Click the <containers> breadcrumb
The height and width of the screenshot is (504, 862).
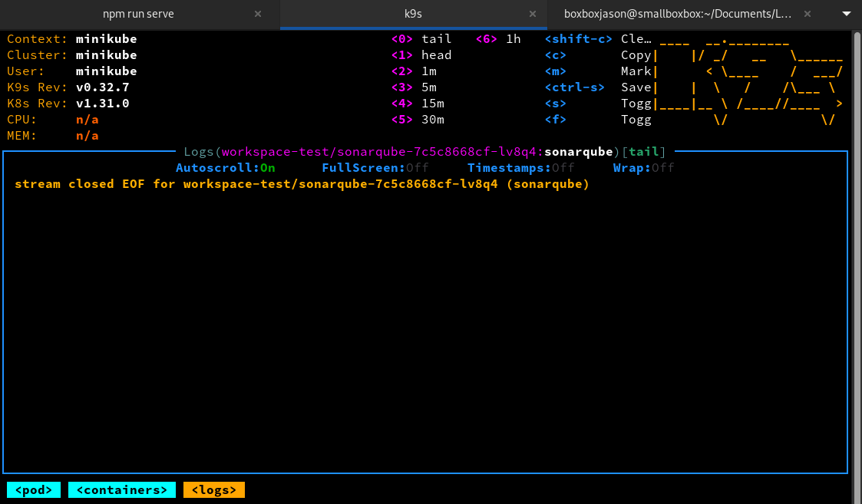point(121,489)
